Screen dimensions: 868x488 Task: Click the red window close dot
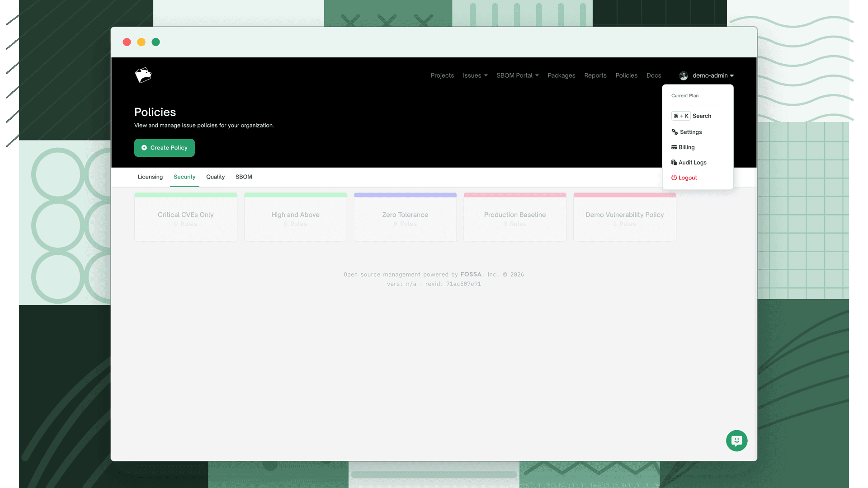point(127,42)
